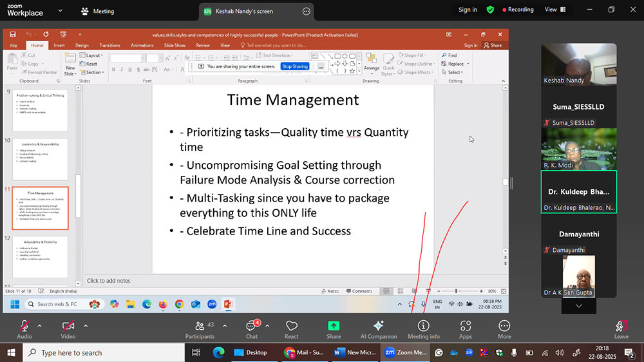The image size is (644, 362).
Task: Open PowerPoint Insert tab
Action: pos(59,46)
